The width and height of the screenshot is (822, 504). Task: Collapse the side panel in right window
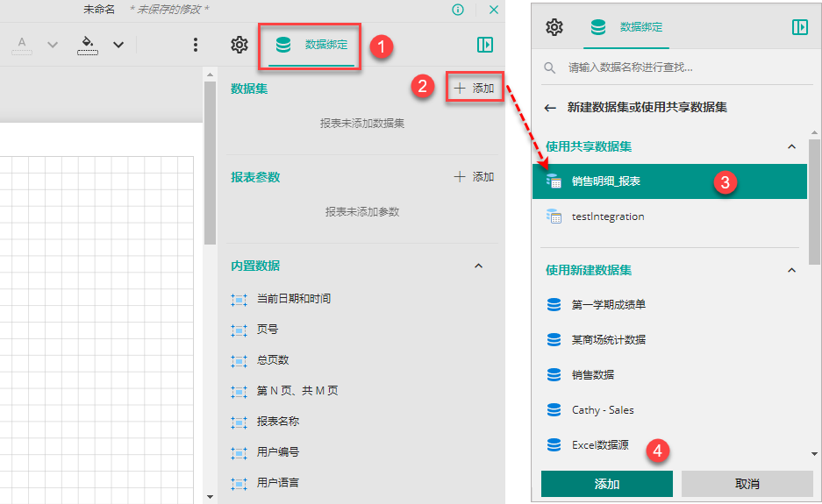pos(799,26)
